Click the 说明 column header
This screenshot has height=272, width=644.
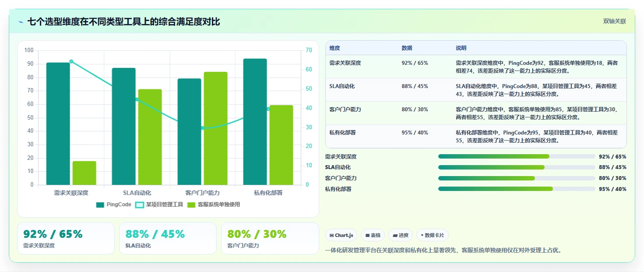click(461, 48)
